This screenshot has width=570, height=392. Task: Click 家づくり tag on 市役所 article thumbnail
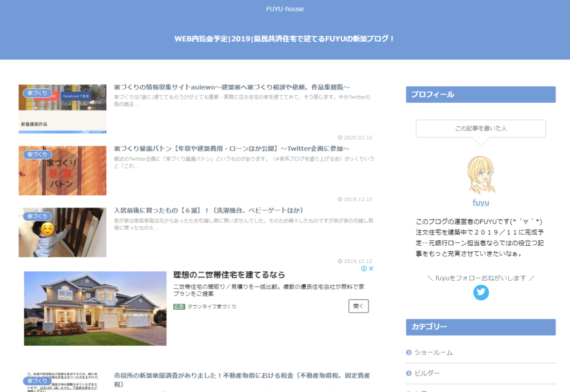[x=37, y=381]
